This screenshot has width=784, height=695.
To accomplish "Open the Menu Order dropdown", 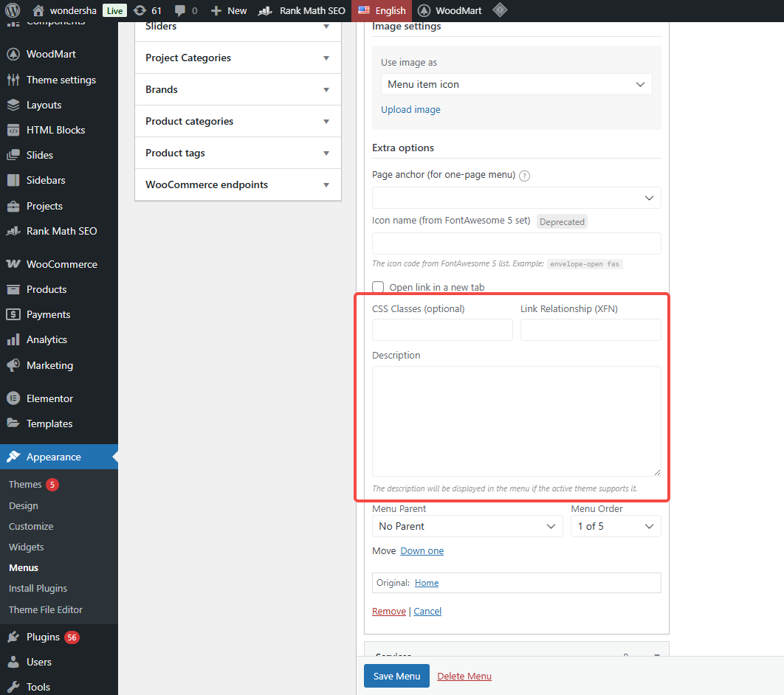I will click(x=616, y=526).
